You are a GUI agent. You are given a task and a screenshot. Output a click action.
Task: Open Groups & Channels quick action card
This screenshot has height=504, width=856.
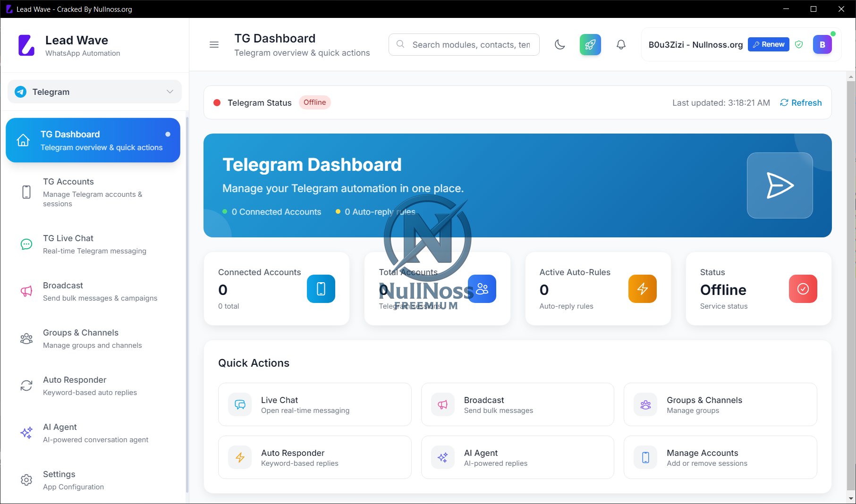720,404
